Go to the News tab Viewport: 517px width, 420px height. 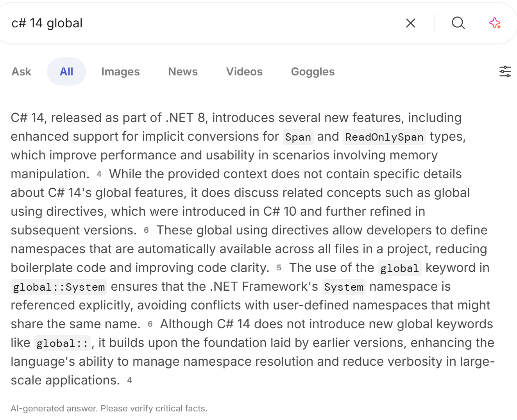pos(183,71)
